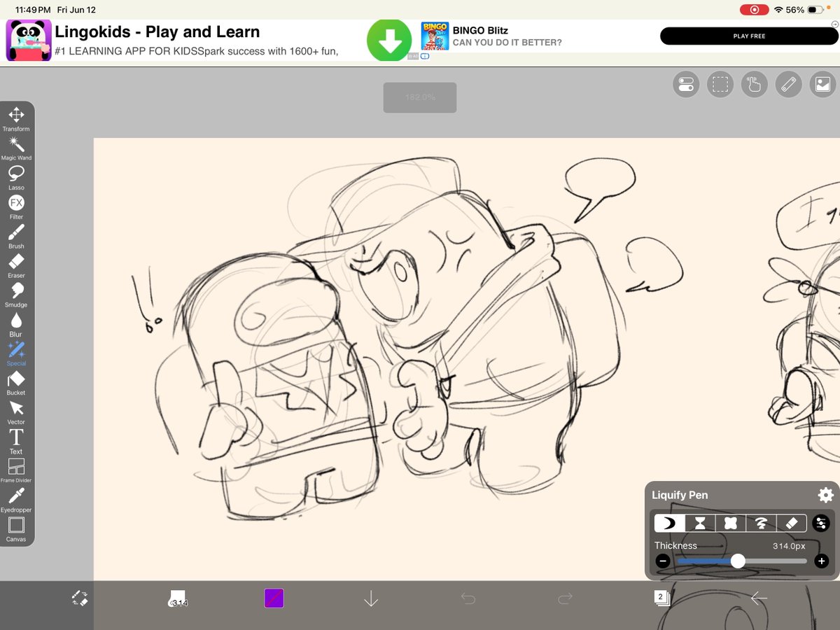840x630 pixels.
Task: Select the Lasso tool
Action: click(x=16, y=178)
